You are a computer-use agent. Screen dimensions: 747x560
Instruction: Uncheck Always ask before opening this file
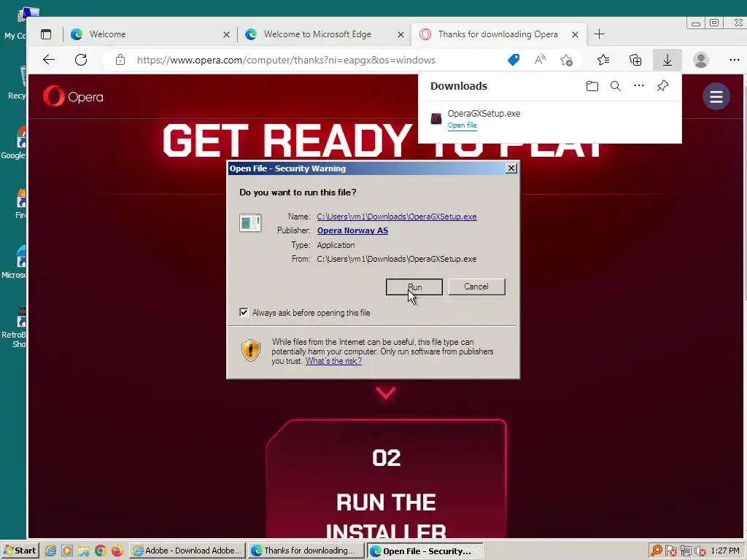(244, 312)
